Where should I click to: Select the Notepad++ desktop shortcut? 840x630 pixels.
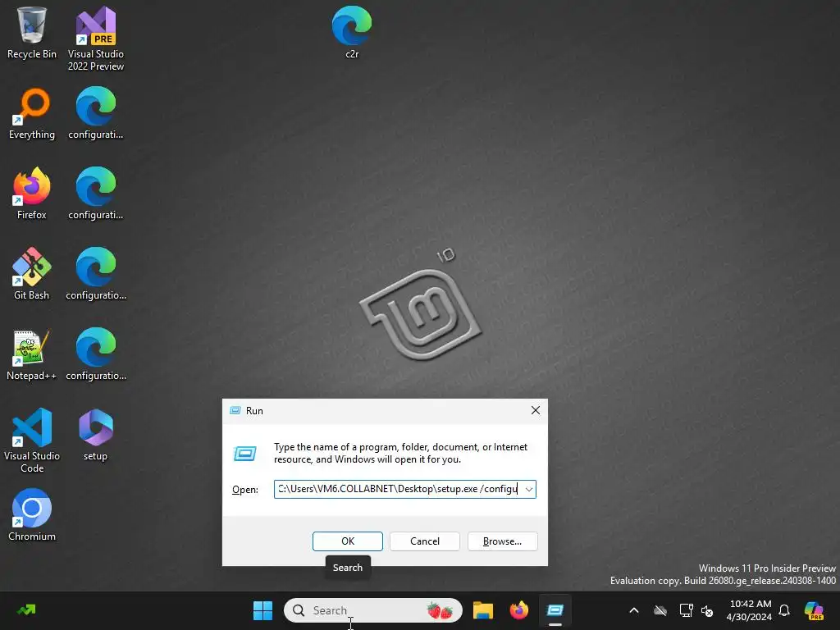[x=32, y=354]
